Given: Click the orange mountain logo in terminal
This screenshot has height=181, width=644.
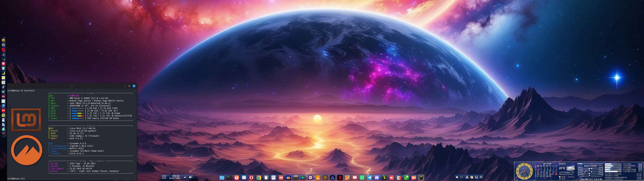Looking at the screenshot, I should coord(26,150).
